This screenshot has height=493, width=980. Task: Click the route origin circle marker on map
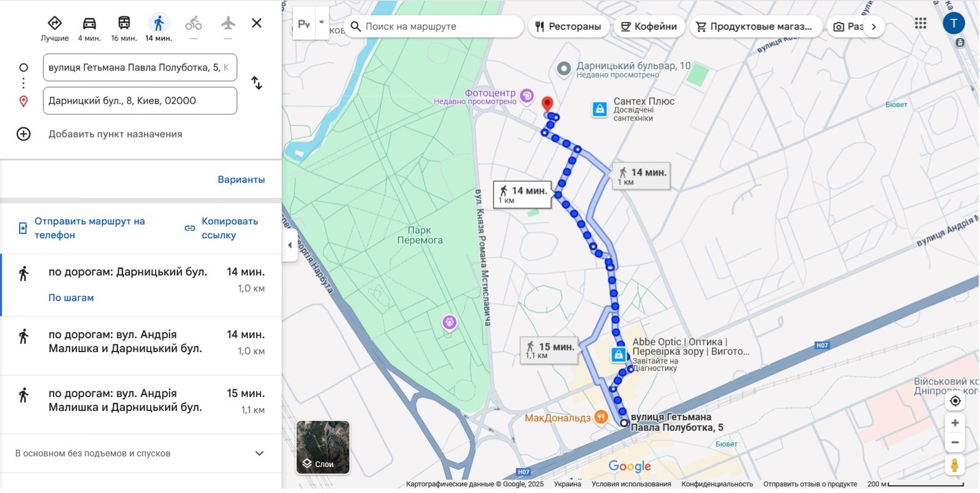point(624,423)
